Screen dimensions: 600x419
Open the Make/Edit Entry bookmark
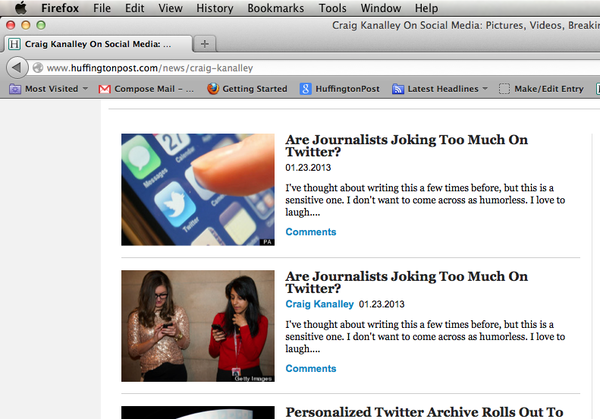point(541,89)
